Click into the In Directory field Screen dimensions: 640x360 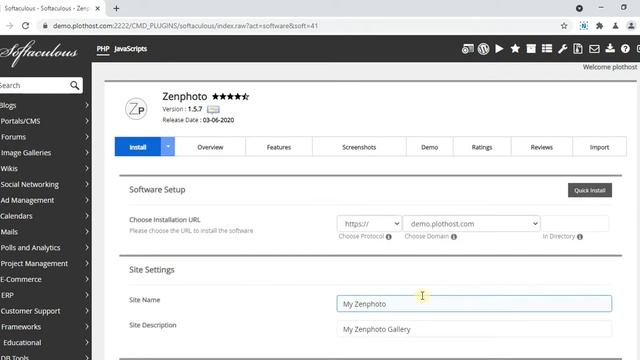tap(575, 224)
